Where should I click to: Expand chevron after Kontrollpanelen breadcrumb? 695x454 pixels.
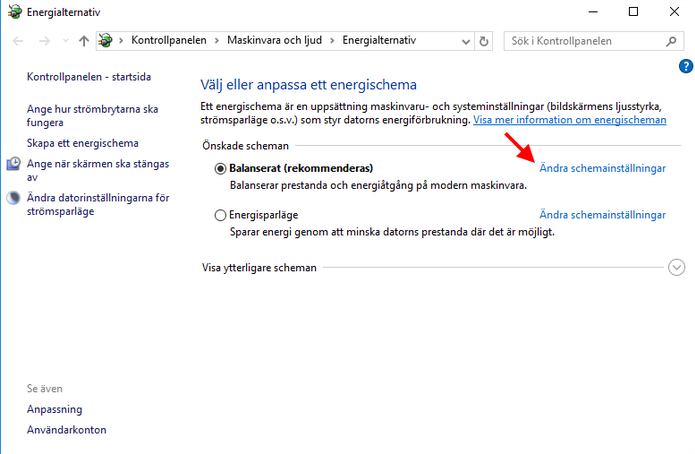coord(217,41)
